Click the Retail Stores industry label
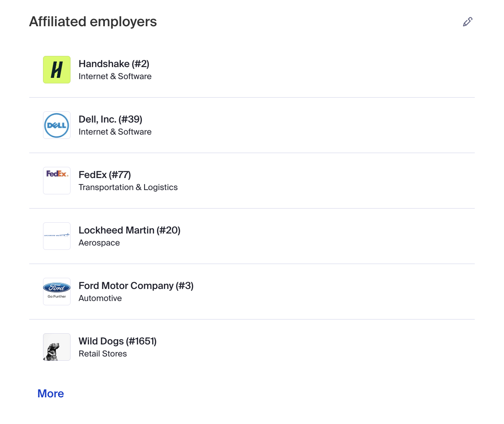The height and width of the screenshot is (424, 504). (x=102, y=354)
